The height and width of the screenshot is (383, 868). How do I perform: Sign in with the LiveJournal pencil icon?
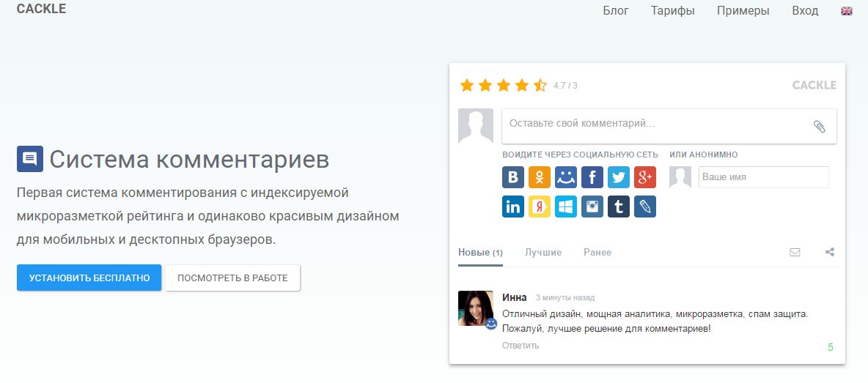645,206
